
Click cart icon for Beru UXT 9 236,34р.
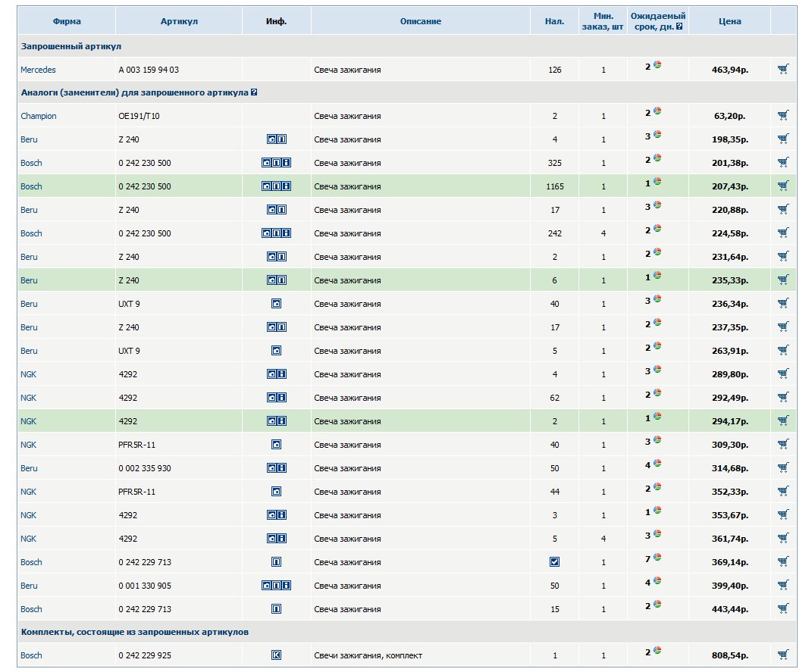coord(783,303)
